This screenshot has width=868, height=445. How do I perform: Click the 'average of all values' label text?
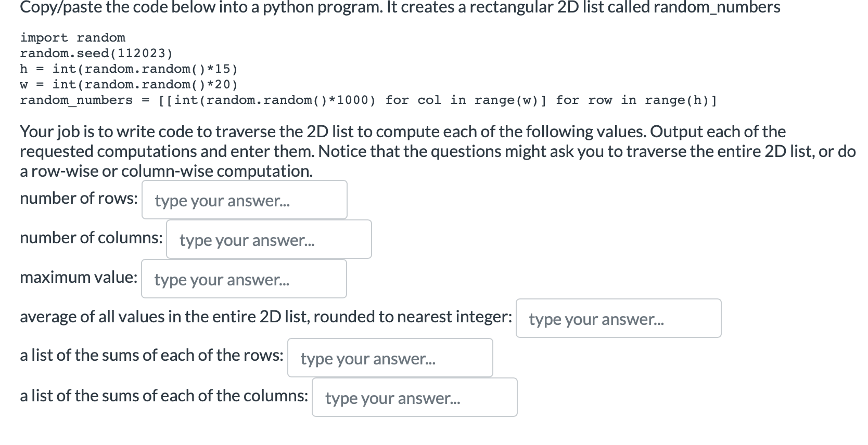(266, 317)
